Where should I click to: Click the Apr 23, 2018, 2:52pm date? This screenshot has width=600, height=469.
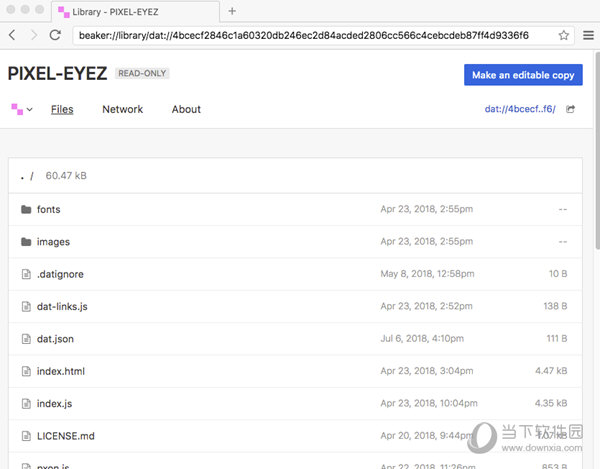pyautogui.click(x=426, y=306)
